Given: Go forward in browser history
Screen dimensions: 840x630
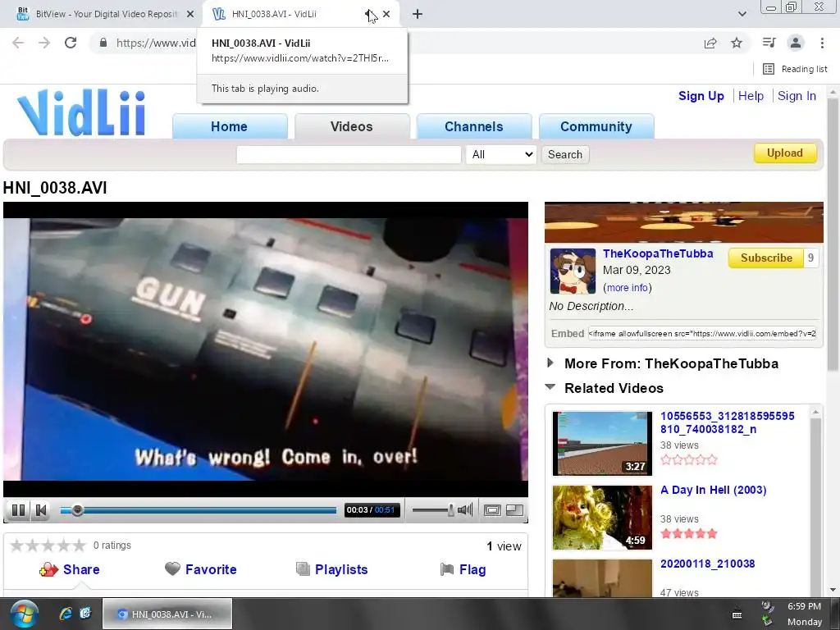Looking at the screenshot, I should (44, 43).
